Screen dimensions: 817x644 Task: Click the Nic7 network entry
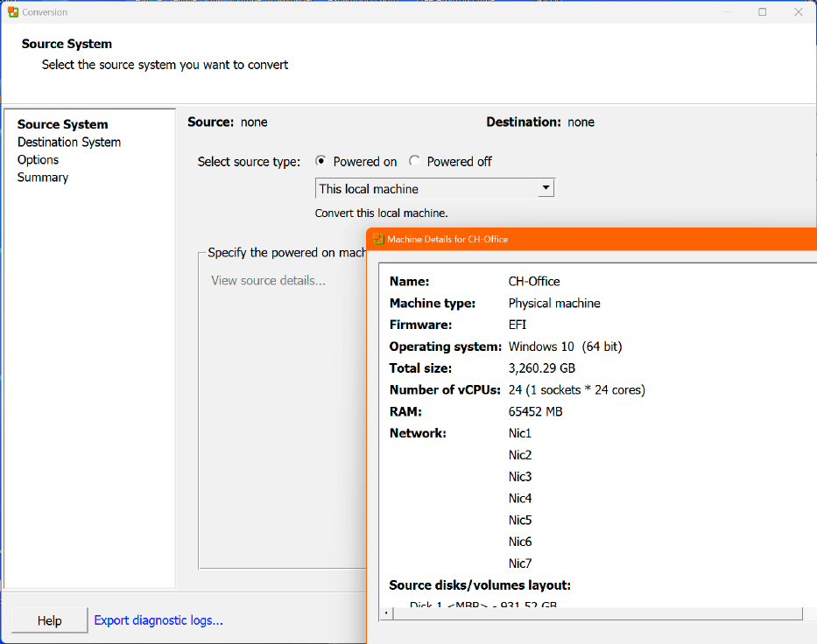click(x=520, y=563)
